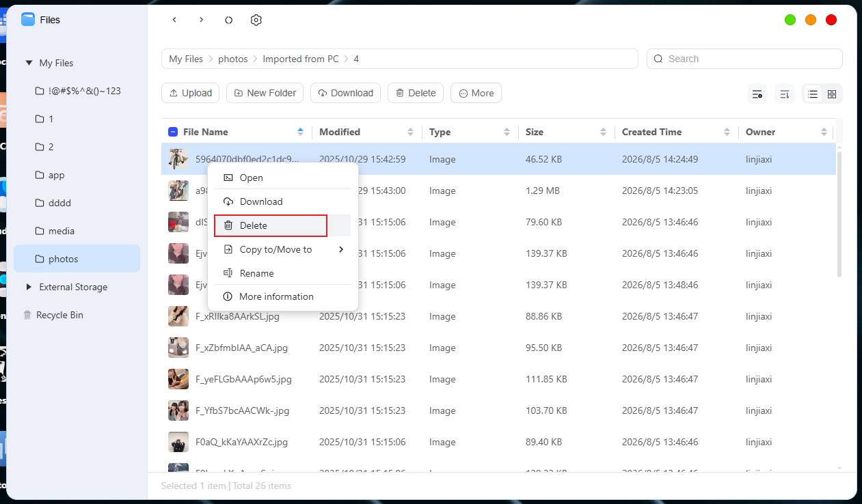Collapse the My Files tree arrow
Screen dimensions: 862x504
point(29,63)
